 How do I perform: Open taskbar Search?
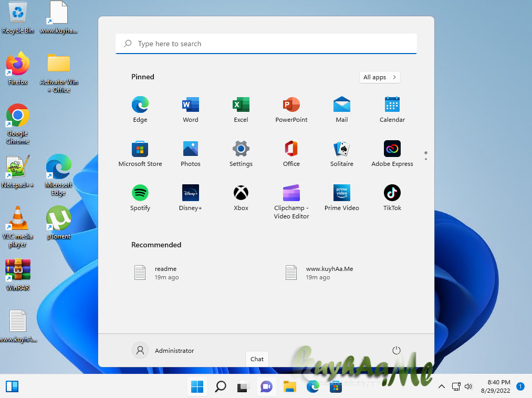(x=221, y=386)
